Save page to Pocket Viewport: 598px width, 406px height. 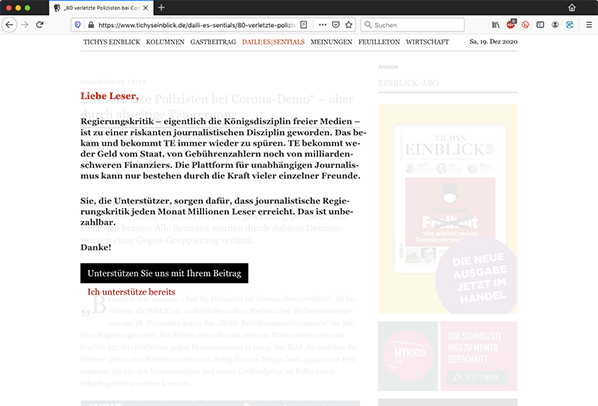tap(336, 25)
